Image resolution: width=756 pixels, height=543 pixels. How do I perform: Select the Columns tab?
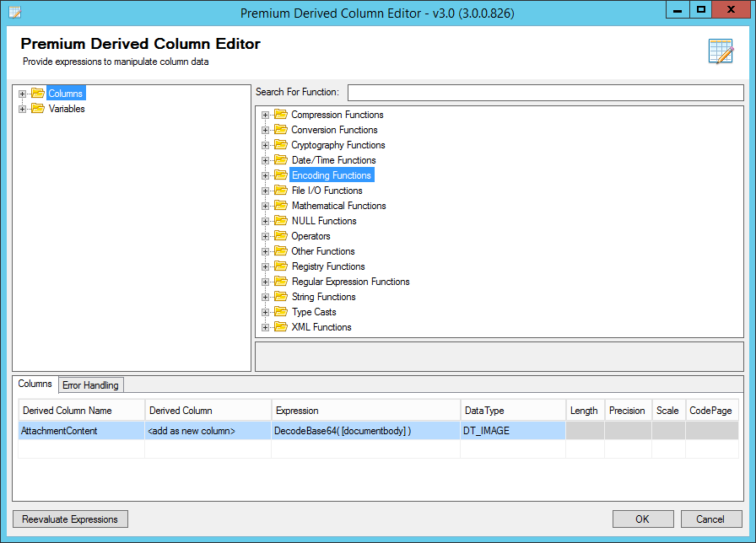(x=35, y=384)
